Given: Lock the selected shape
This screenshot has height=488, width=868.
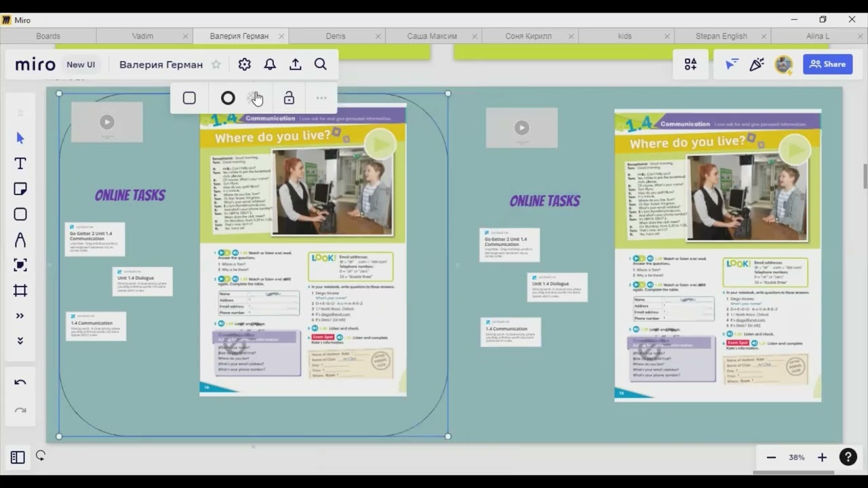Looking at the screenshot, I should coord(289,98).
